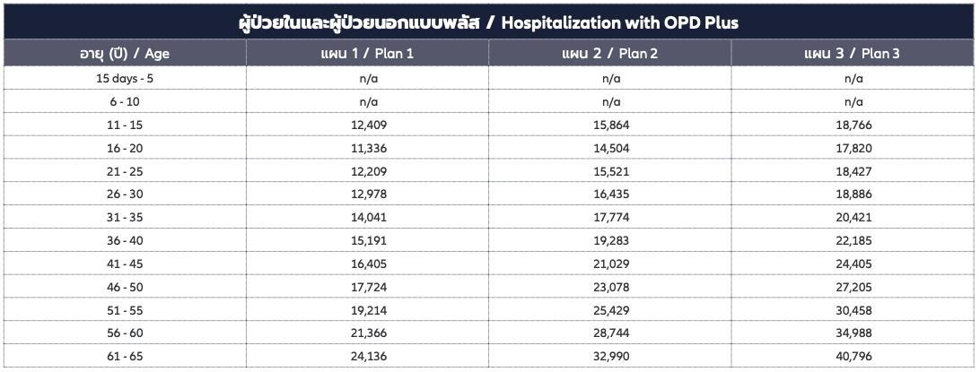The width and height of the screenshot is (980, 372).
Task: Click Plan 2 premium 14,504
Action: 611,149
